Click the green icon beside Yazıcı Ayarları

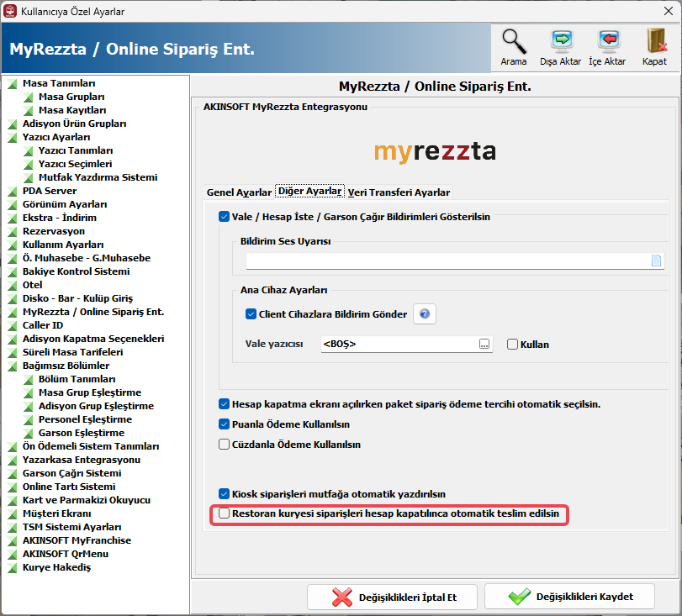(12, 137)
